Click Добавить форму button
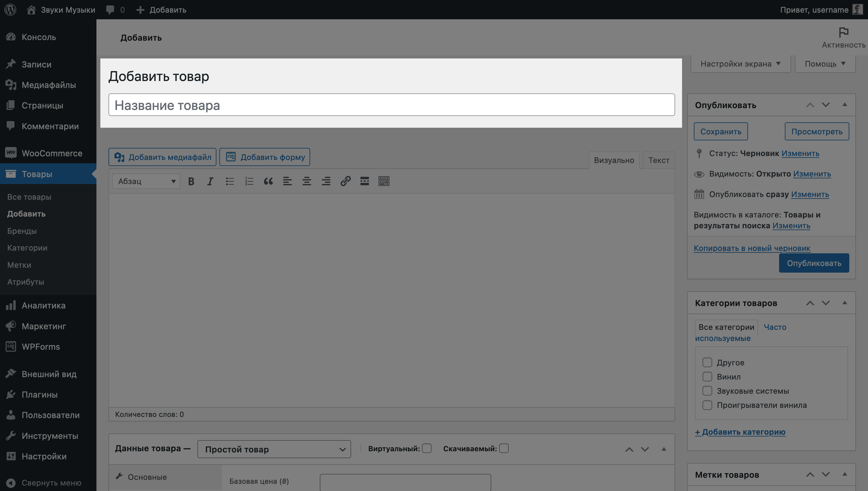The image size is (868, 491). pyautogui.click(x=265, y=157)
